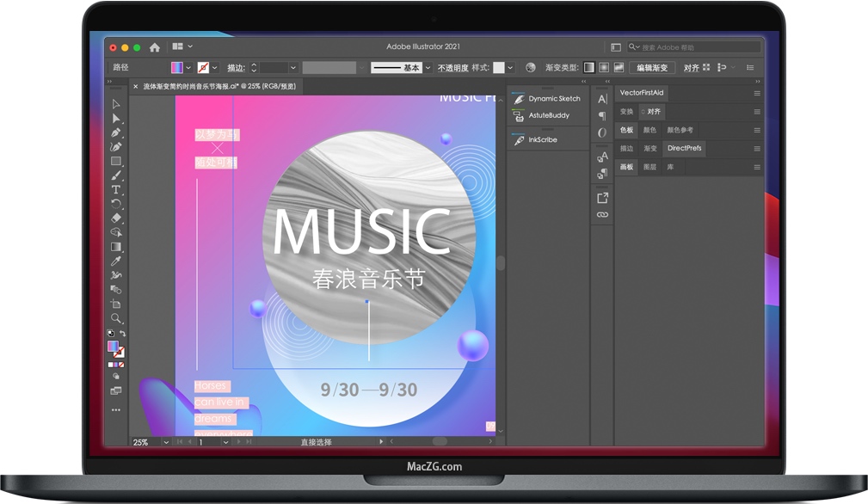868x504 pixels.
Task: Select the Rectangle tool
Action: pos(116,161)
